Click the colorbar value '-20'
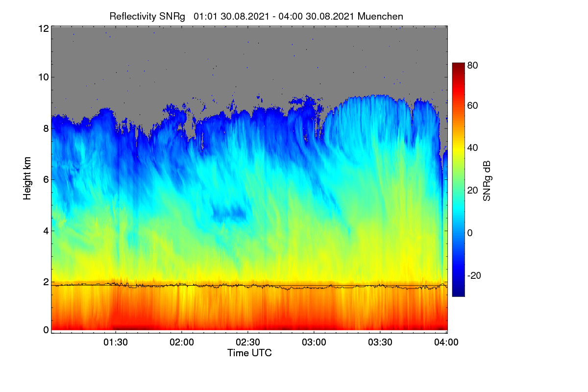Screen dimensions: 588x392 (x=473, y=275)
